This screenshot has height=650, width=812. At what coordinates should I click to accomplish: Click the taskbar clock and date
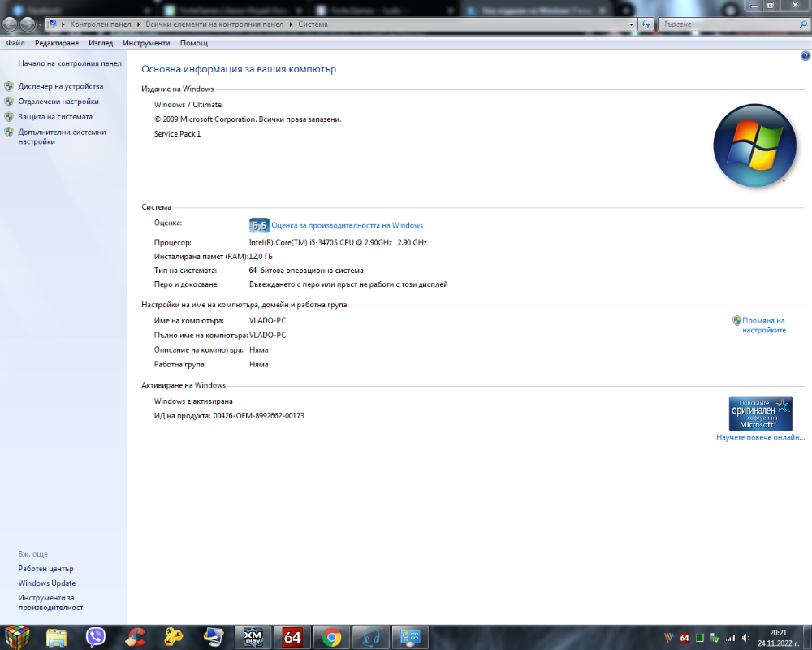778,638
